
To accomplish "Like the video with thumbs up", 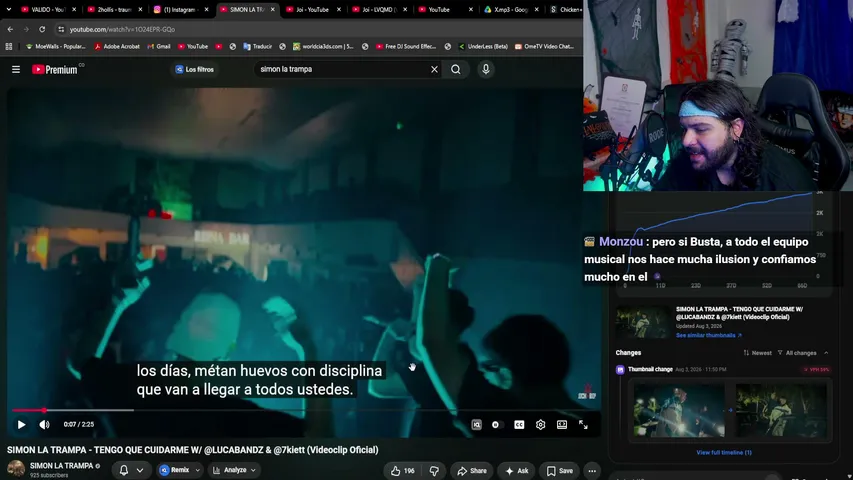I will (403, 471).
